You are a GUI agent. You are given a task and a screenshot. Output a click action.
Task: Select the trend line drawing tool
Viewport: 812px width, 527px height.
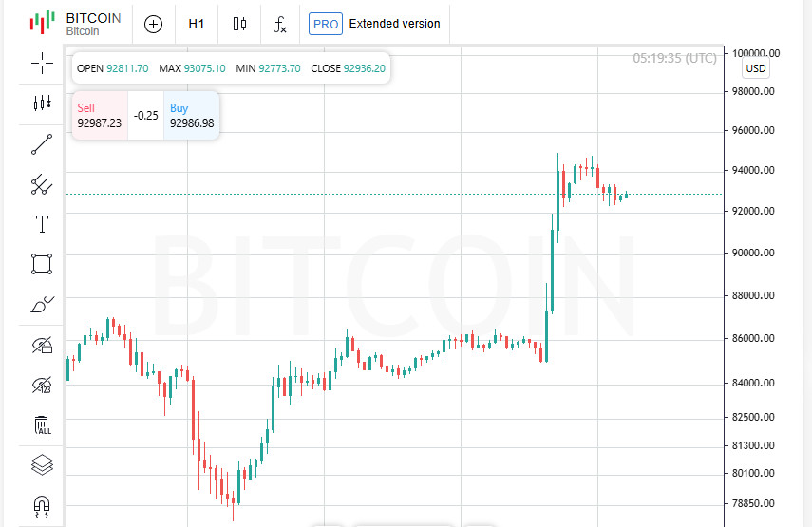(42, 144)
